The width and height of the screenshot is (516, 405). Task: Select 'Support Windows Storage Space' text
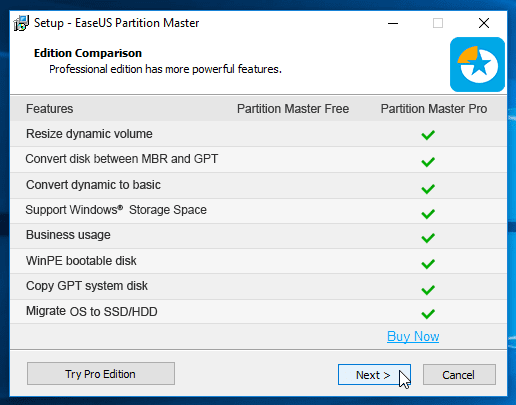click(x=116, y=210)
